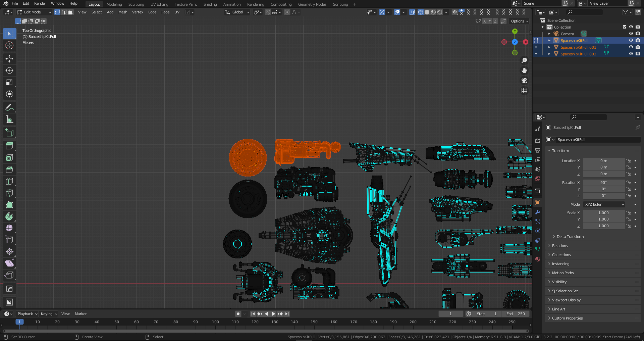This screenshot has height=341, width=644.
Task: Select the Cursor tool in left toolbar
Action: (9, 45)
